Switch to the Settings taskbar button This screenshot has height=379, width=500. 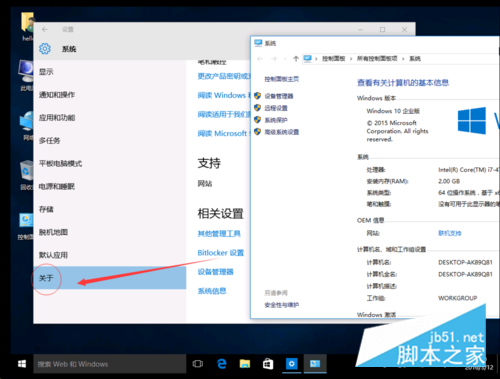point(291,364)
